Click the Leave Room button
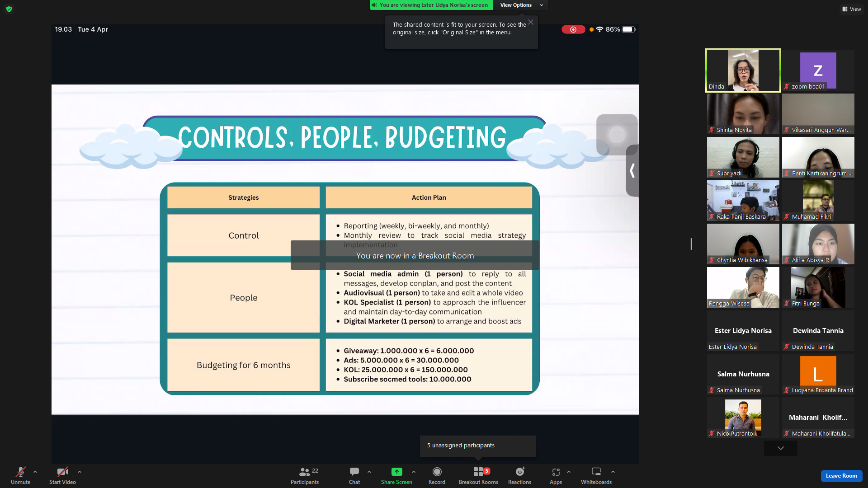Viewport: 868px width, 488px height. (841, 476)
